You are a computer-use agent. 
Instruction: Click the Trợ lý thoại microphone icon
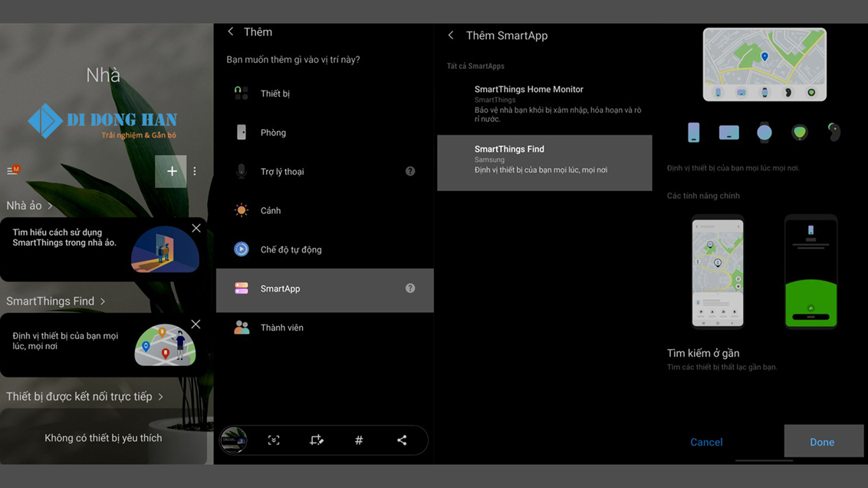click(242, 171)
